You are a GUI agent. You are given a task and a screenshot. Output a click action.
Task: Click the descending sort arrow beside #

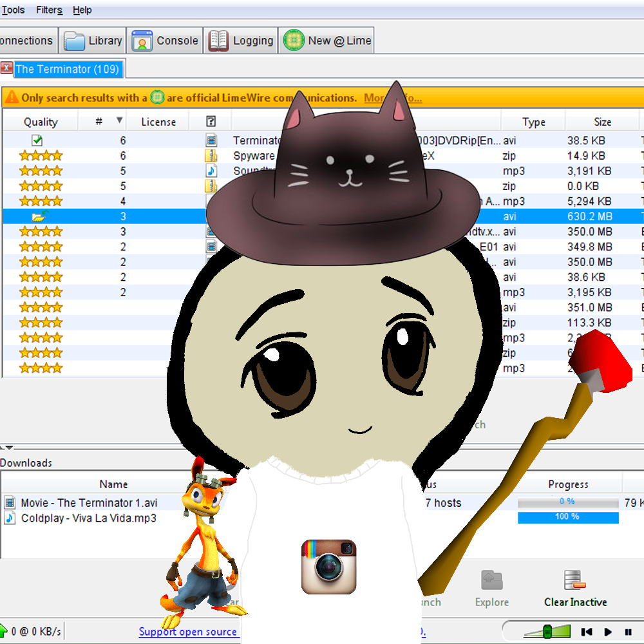pos(120,120)
